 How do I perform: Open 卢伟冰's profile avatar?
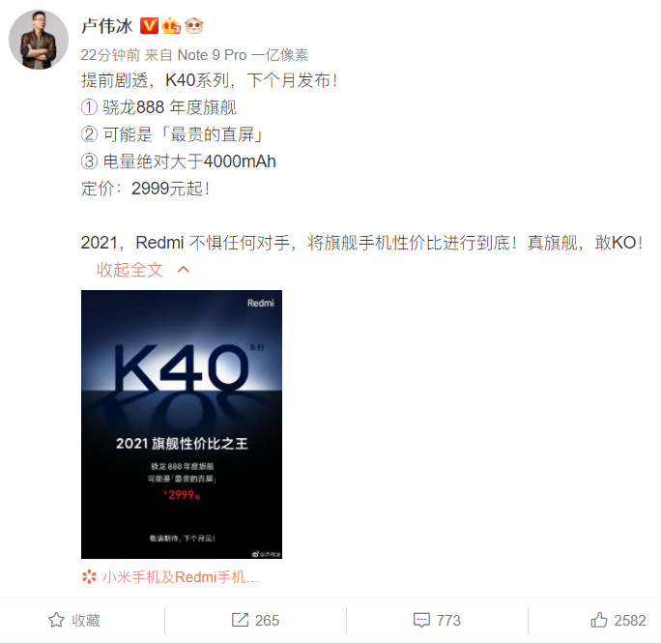click(x=39, y=40)
